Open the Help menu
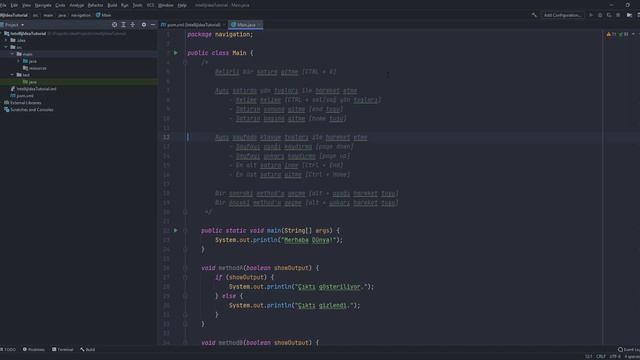 click(x=182, y=5)
